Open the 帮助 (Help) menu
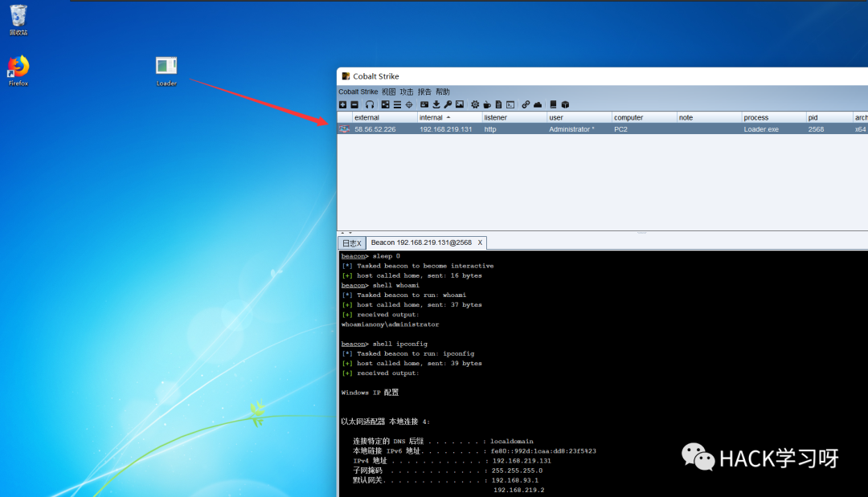868x497 pixels. [442, 92]
